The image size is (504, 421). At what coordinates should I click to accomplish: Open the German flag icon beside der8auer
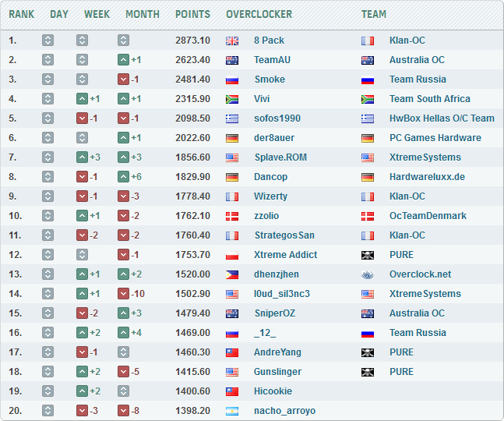tap(232, 138)
